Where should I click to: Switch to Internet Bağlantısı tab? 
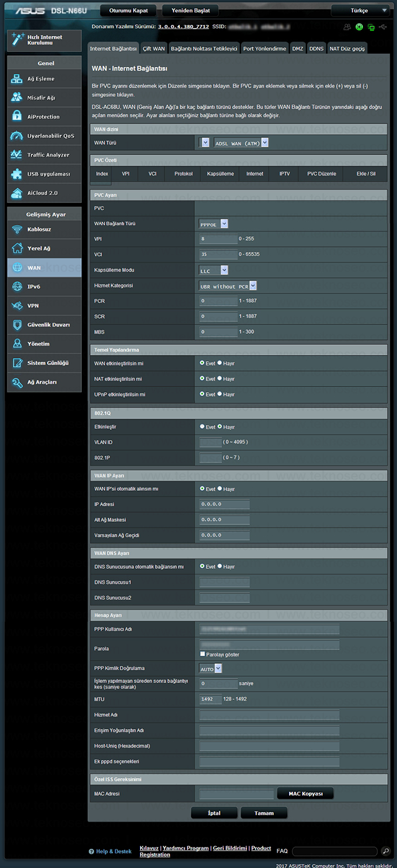pyautogui.click(x=113, y=48)
